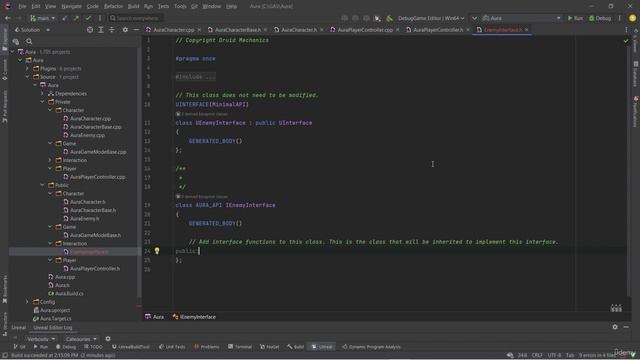
Task: Open the Navigate menu
Action: (x=71, y=6)
